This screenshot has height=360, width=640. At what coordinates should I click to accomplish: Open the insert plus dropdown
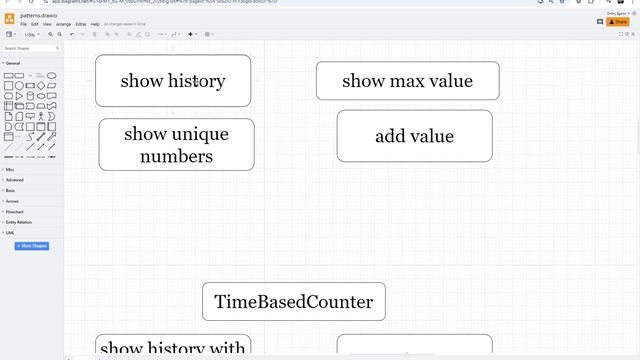point(192,34)
